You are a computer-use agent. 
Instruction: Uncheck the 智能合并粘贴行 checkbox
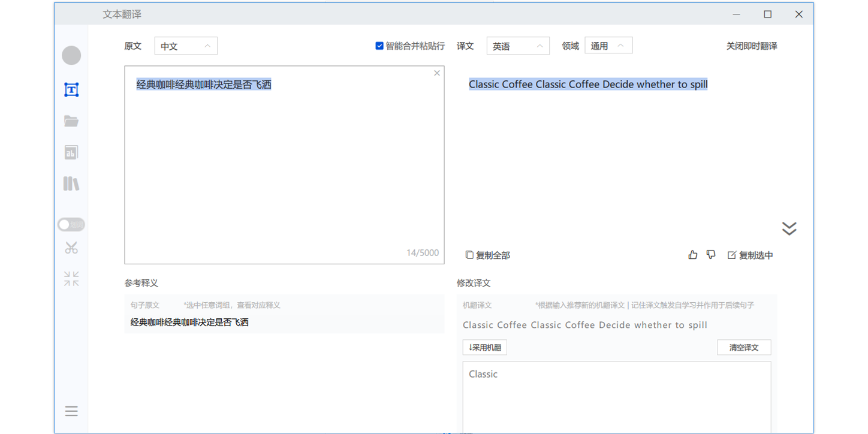(379, 46)
